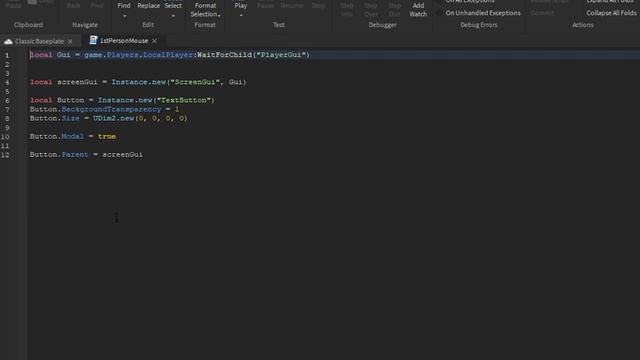Toggle On All Exceptions option

click(x=470, y=2)
